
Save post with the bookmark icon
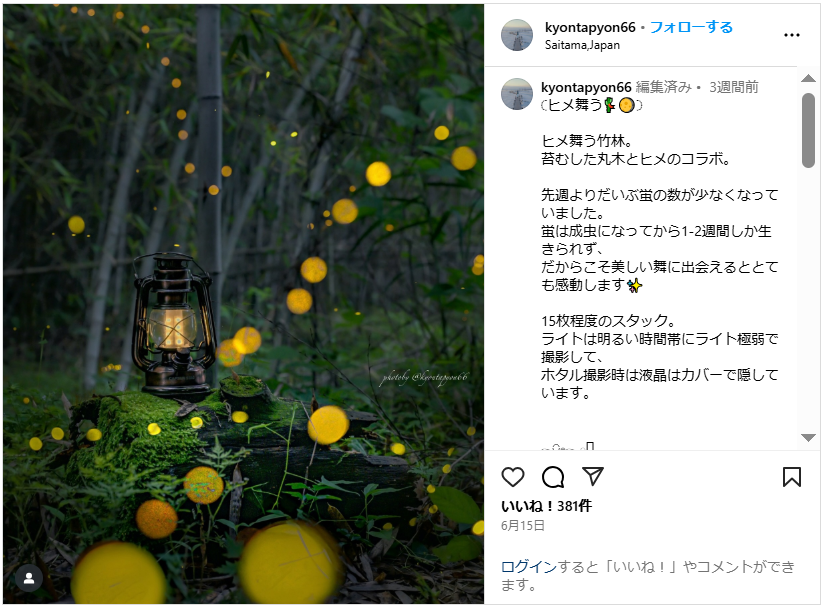pos(791,477)
